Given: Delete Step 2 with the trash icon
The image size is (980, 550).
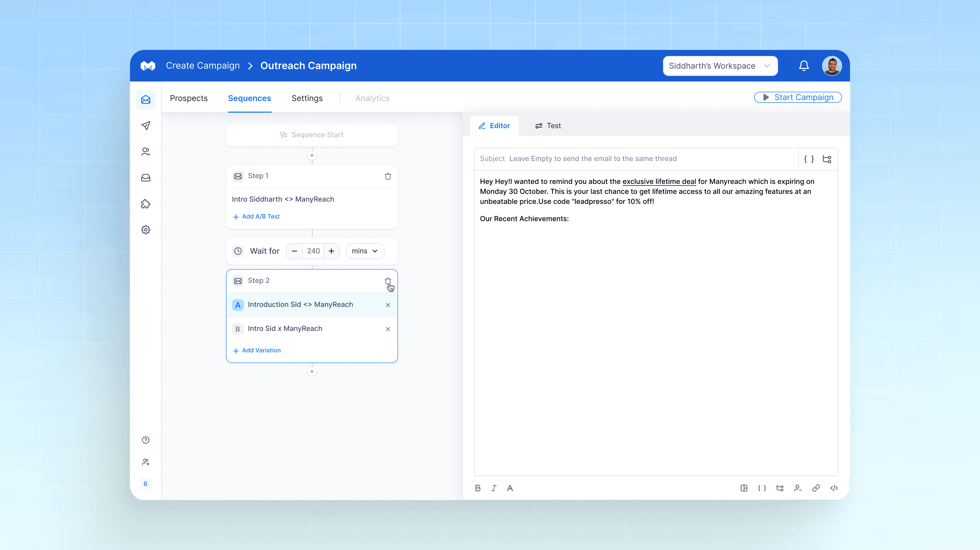Looking at the screenshot, I should (388, 281).
